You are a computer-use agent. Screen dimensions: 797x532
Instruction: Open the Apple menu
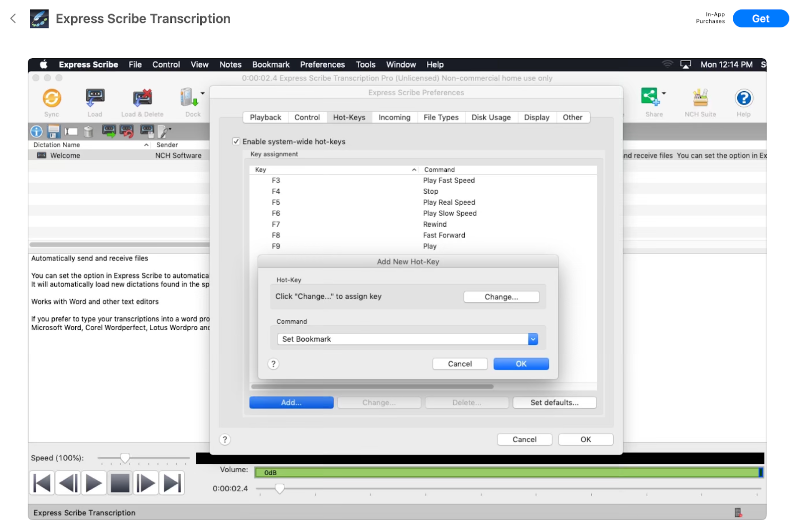44,65
